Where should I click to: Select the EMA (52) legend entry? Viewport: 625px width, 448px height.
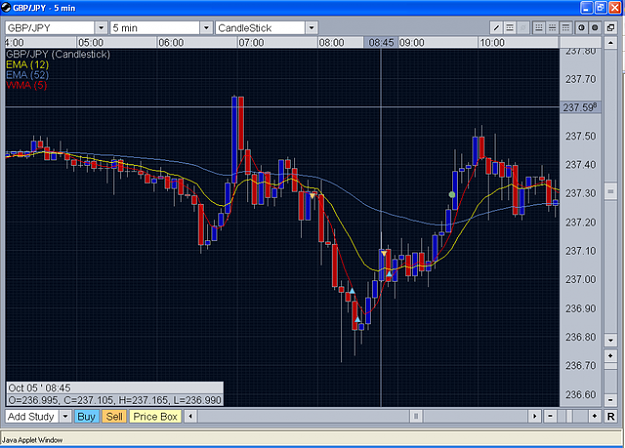coord(28,75)
